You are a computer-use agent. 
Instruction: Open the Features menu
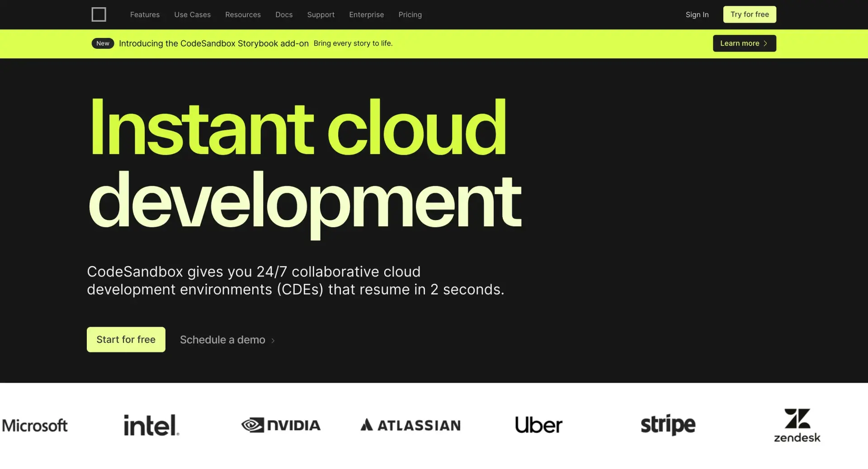point(145,14)
